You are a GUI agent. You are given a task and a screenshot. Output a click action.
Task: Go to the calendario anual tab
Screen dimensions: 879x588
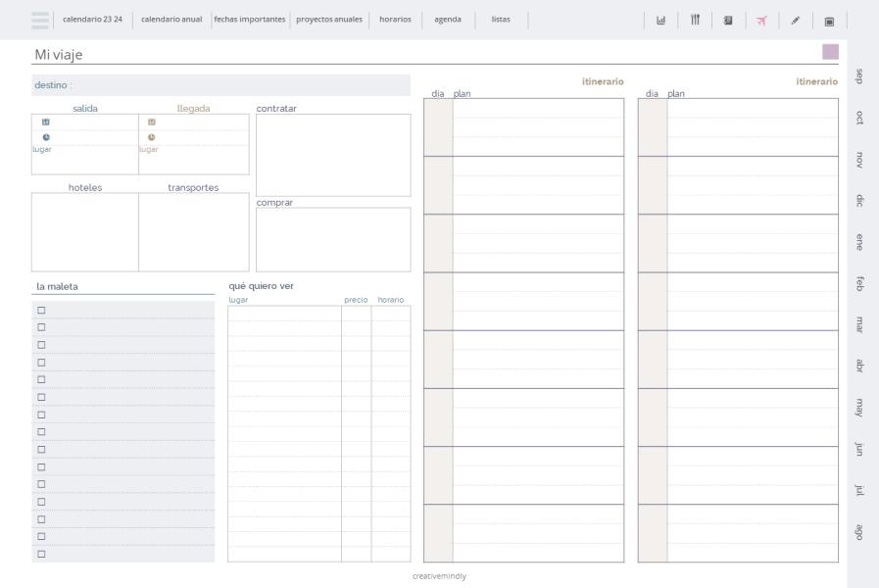(171, 19)
